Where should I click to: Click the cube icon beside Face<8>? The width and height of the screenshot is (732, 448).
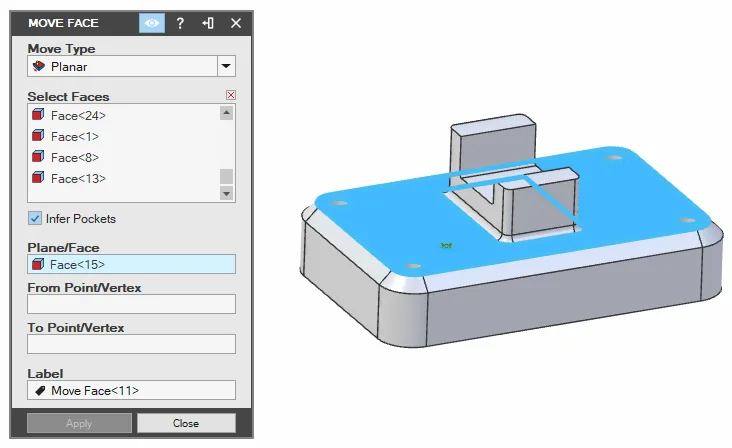38,157
